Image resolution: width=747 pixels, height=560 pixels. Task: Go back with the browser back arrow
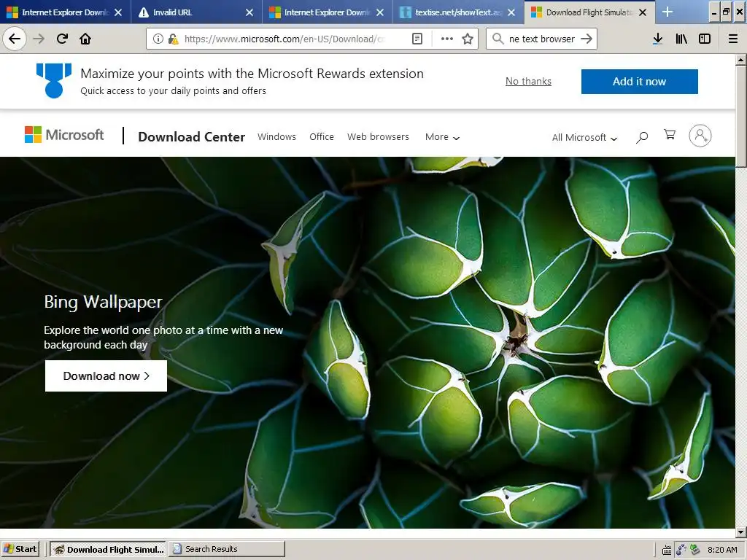[15, 39]
